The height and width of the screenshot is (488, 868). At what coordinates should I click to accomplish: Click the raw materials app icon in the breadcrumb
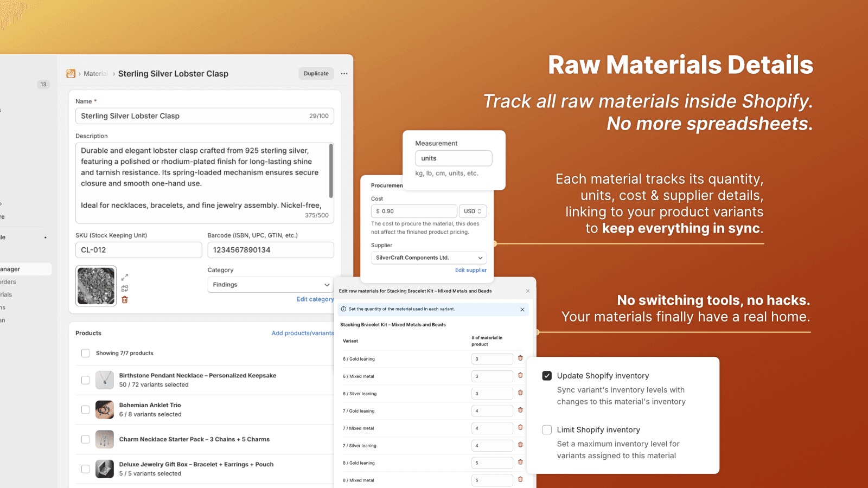click(71, 73)
